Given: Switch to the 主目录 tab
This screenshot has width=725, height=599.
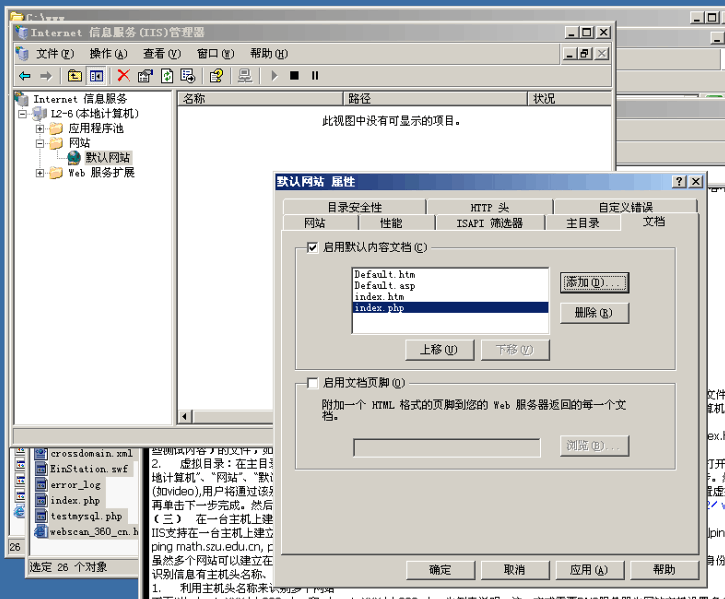Looking at the screenshot, I should (x=583, y=223).
